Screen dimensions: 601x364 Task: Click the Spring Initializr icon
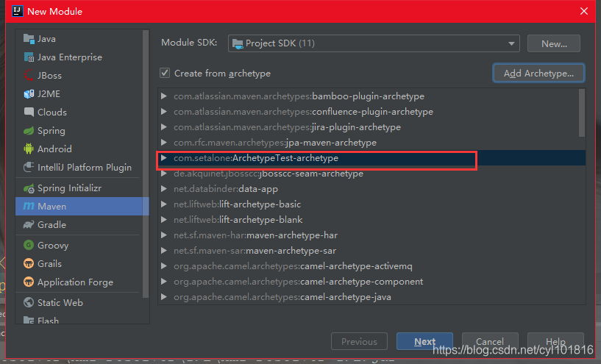point(29,188)
